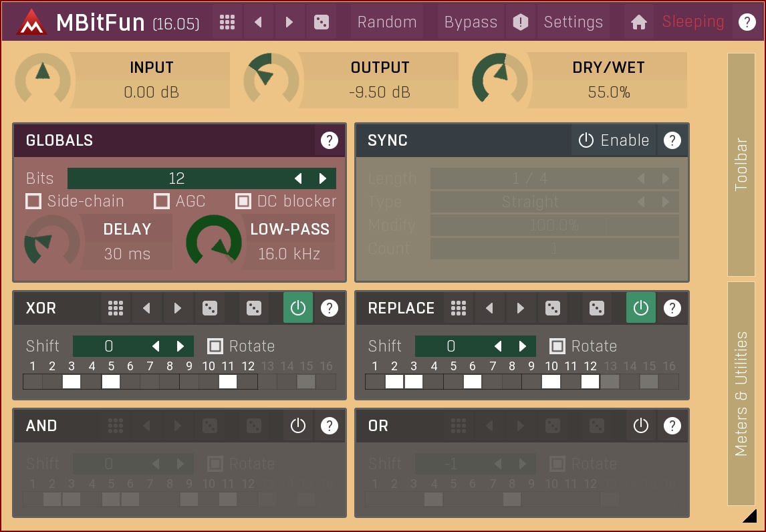Screen dimensions: 766x532
Task: Decrease the REPLACE Shift value
Action: 498,346
